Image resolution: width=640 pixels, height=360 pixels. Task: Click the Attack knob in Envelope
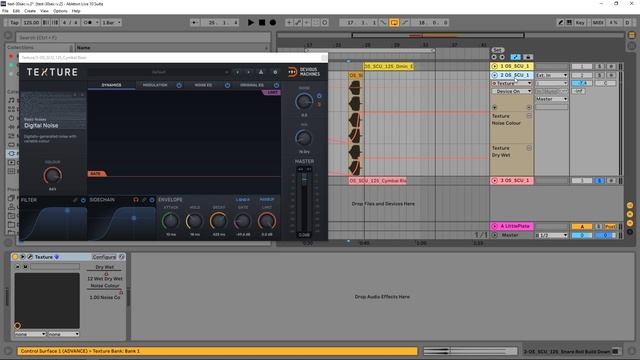click(x=170, y=221)
